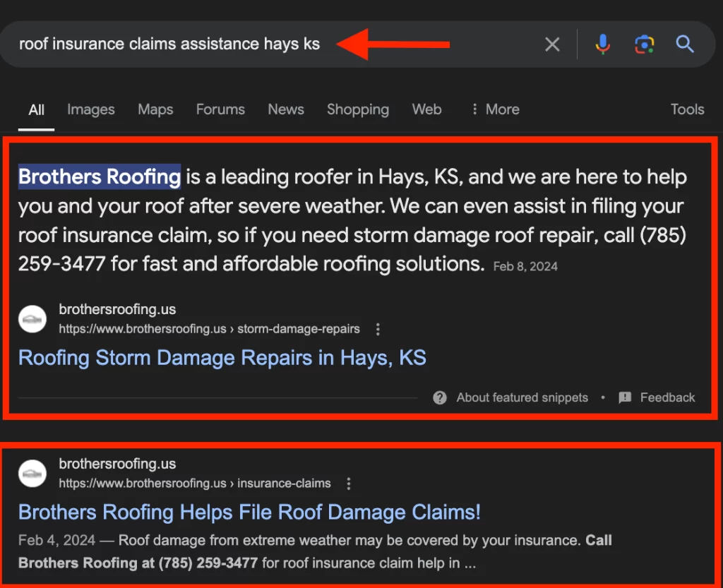Click the favicon of the insurance-claims result
This screenshot has width=723, height=588.
point(32,473)
